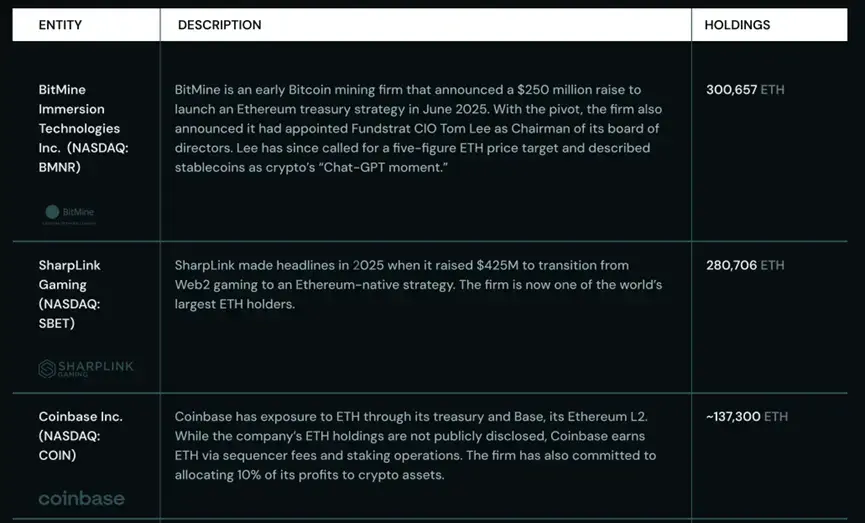
Task: Click the BitMine logo icon
Action: pyautogui.click(x=54, y=212)
